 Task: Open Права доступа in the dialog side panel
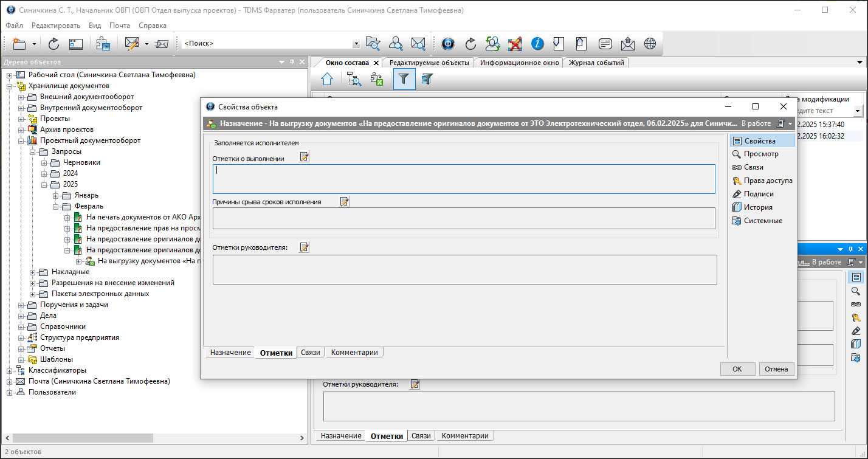[x=762, y=181]
